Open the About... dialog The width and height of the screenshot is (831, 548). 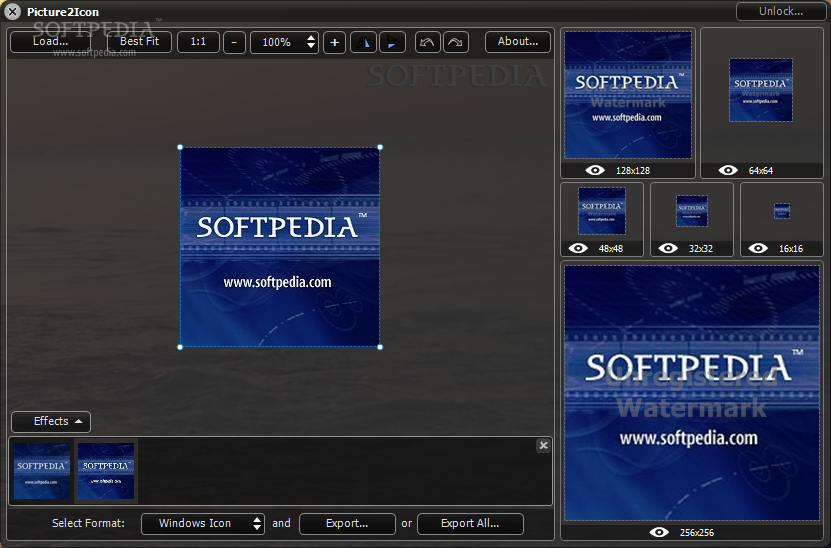[518, 42]
